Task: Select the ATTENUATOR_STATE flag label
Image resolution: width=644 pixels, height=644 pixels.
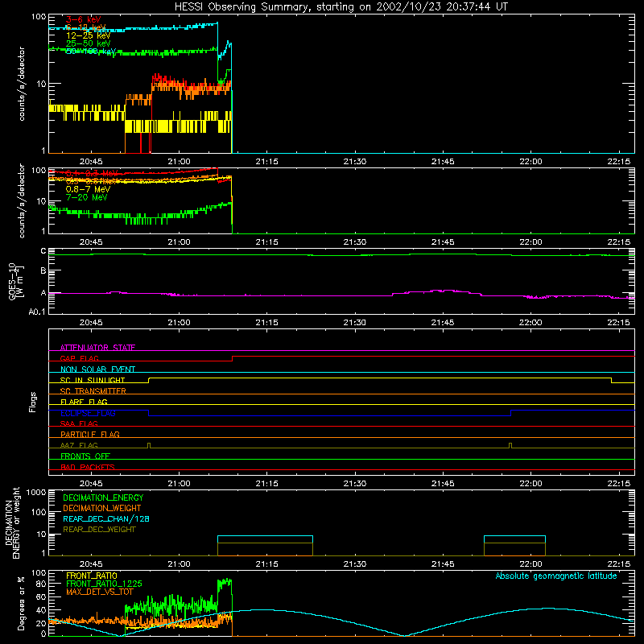Action: [x=97, y=348]
